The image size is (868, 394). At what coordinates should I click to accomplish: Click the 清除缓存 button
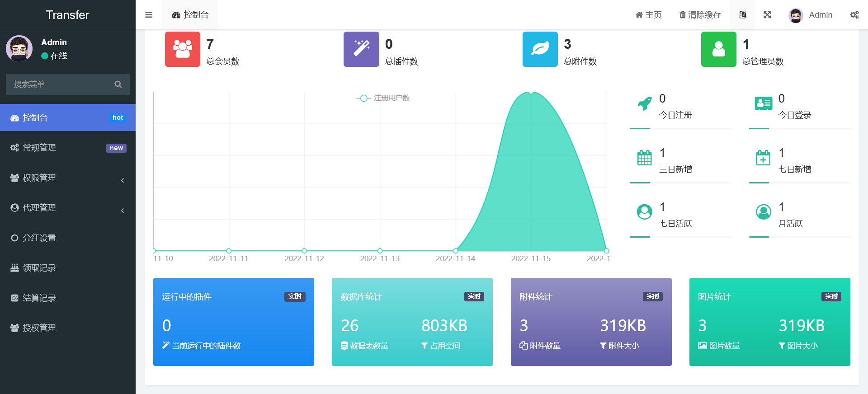point(700,15)
